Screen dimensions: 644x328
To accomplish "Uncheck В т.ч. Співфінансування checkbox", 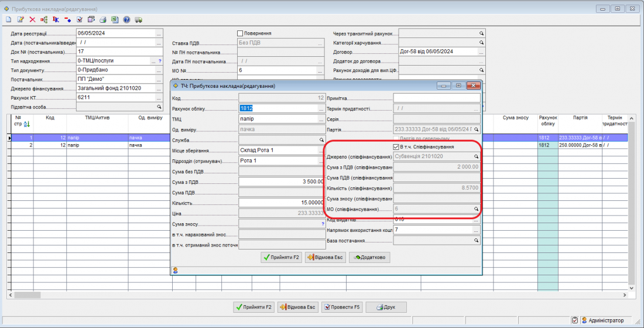I will pos(395,146).
